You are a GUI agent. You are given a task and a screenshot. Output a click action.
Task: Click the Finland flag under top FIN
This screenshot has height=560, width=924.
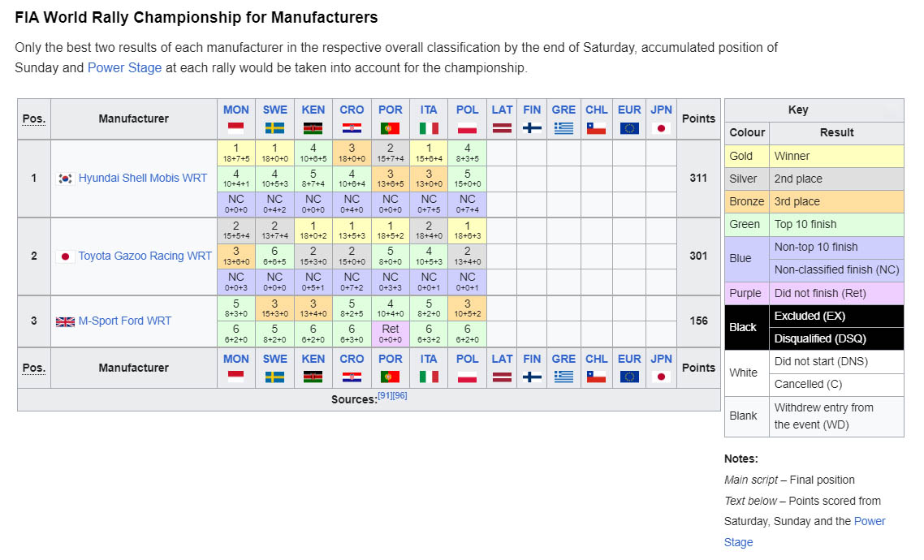[x=532, y=128]
